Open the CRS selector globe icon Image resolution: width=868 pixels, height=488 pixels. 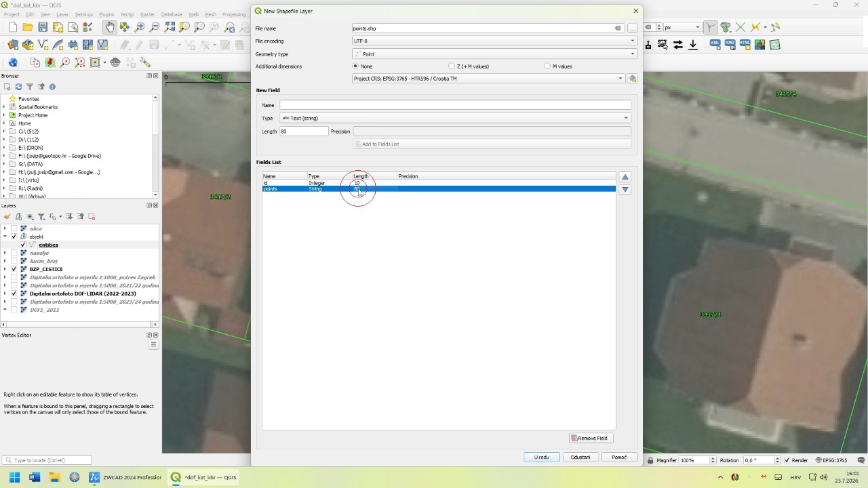click(633, 79)
